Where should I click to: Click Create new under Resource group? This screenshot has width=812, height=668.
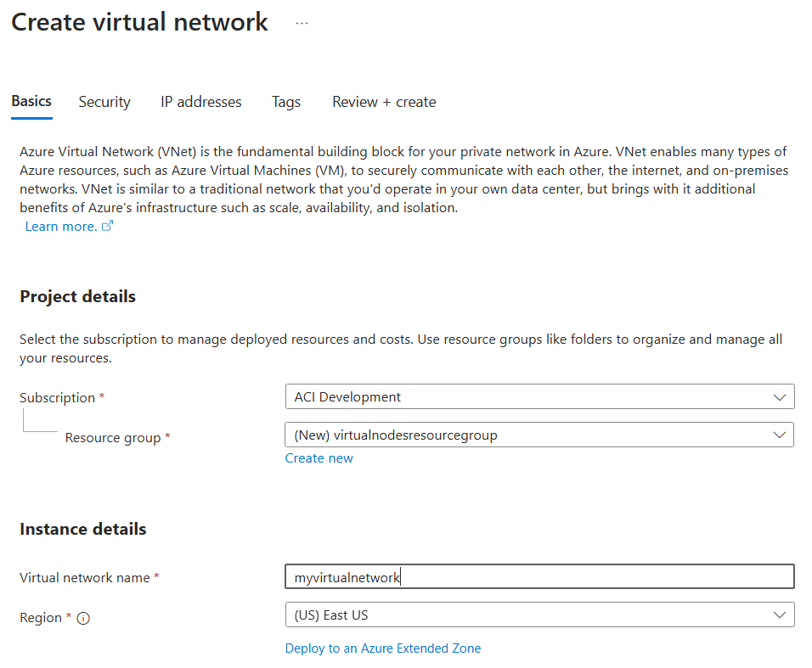[319, 457]
